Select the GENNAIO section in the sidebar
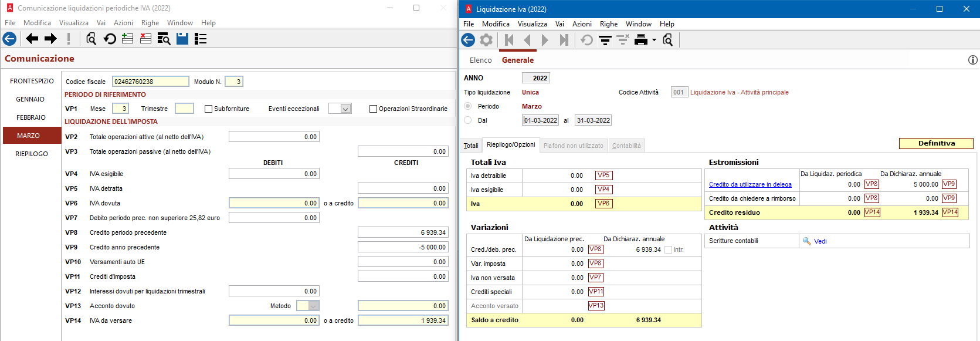This screenshot has height=341, width=980. [30, 99]
